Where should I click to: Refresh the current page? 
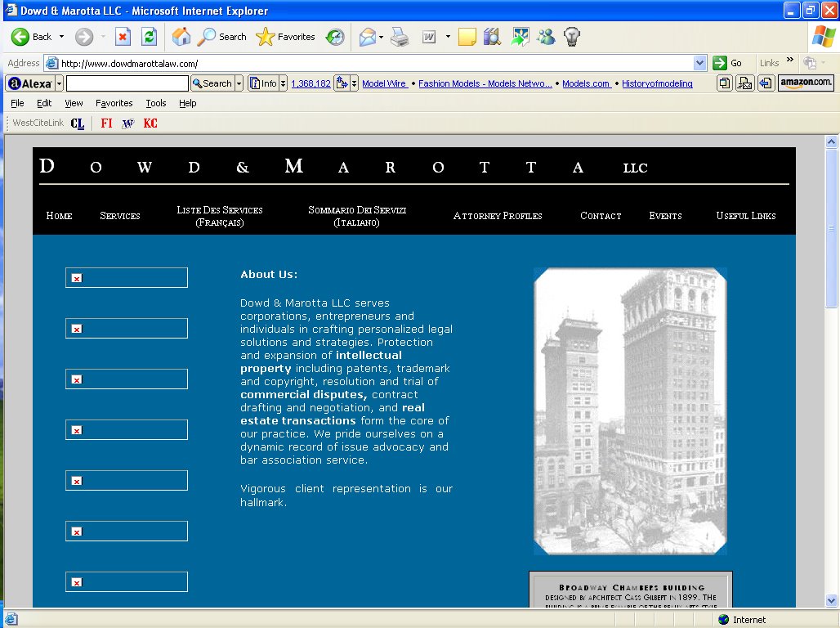click(149, 37)
